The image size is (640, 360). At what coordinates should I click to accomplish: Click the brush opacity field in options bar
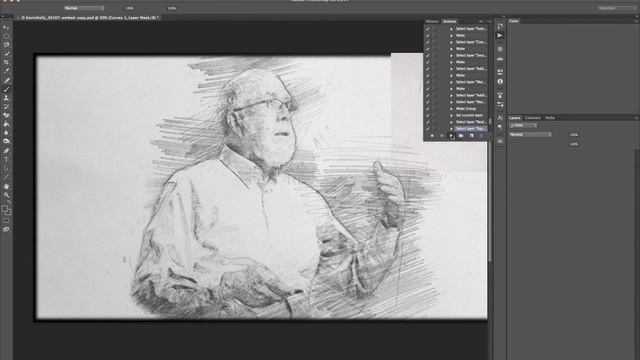(129, 8)
